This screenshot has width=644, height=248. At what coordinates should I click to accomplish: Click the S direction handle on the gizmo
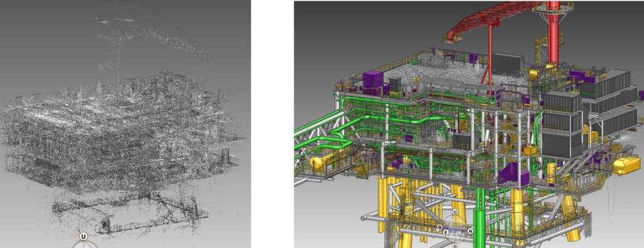[x=440, y=227]
